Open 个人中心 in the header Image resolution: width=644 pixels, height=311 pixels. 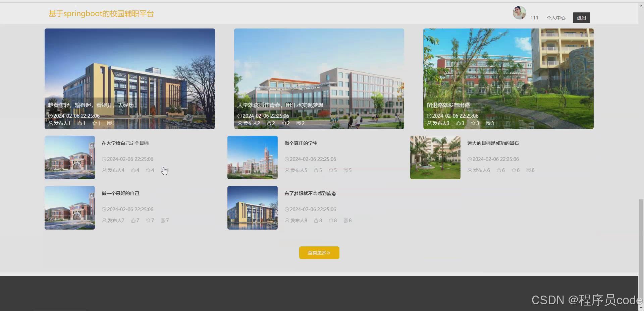(556, 18)
